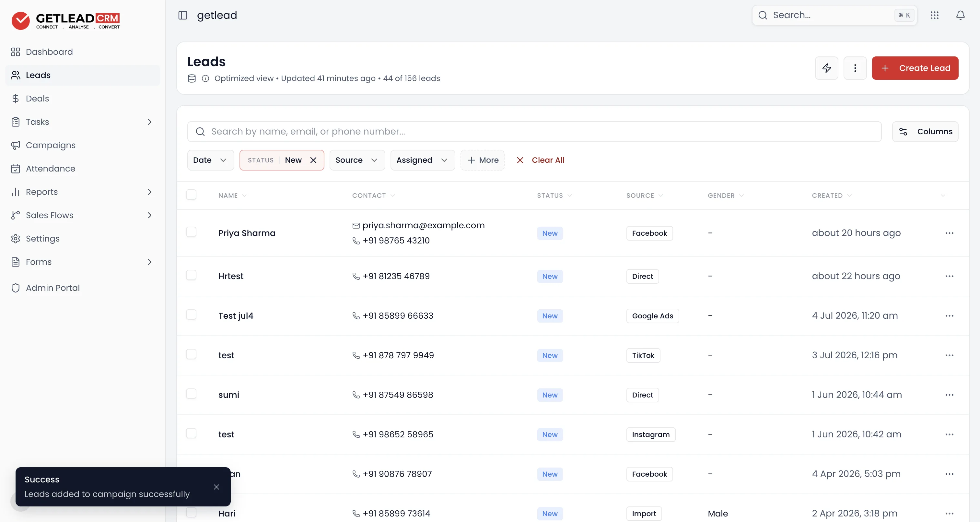Open row actions for the TikTok lead
Viewport: 980px width, 522px height.
pyautogui.click(x=950, y=356)
